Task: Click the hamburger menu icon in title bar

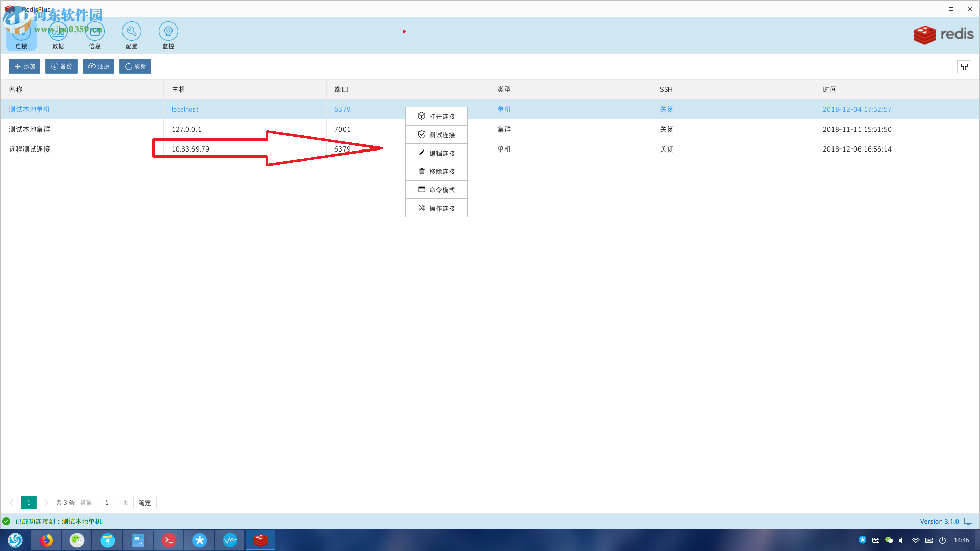Action: pos(913,9)
